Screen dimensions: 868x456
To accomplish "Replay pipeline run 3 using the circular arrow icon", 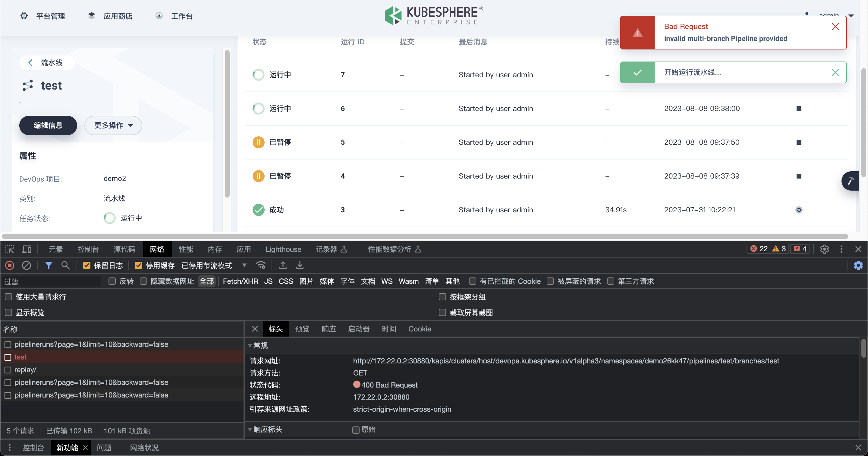I will point(799,210).
